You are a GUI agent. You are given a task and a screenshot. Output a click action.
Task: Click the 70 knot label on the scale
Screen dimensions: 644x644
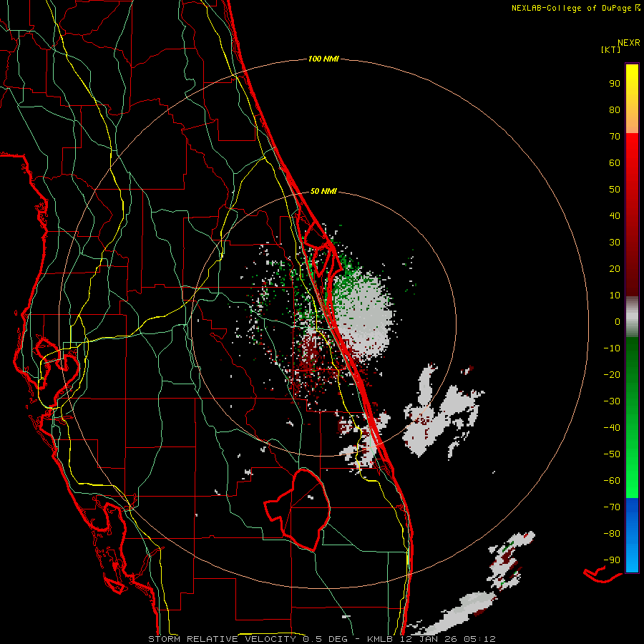point(615,137)
